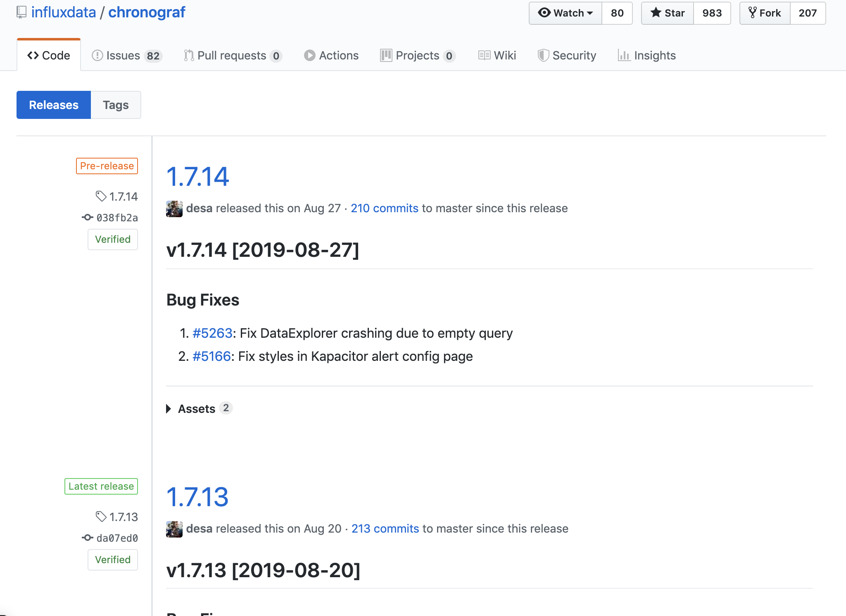Image resolution: width=846 pixels, height=616 pixels.
Task: Click the Verified badge under 038fb2a
Action: click(113, 239)
